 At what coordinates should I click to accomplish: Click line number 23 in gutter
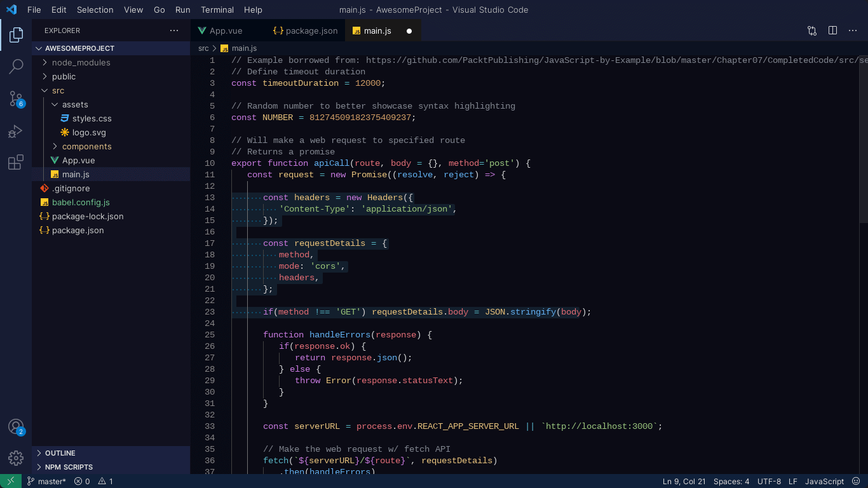210,312
